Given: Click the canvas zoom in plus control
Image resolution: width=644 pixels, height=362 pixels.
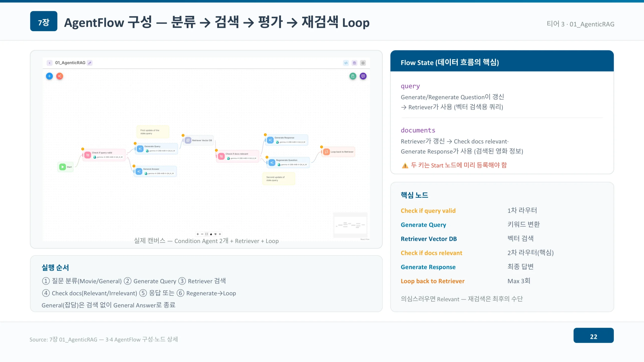Looking at the screenshot, I should point(198,234).
